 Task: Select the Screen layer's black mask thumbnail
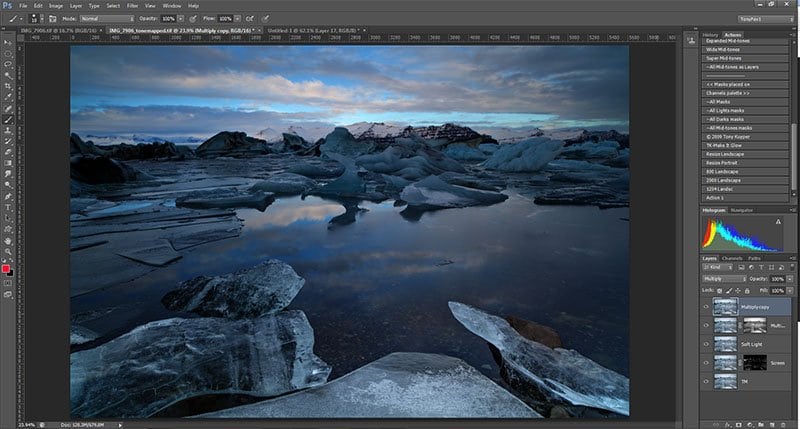(755, 363)
